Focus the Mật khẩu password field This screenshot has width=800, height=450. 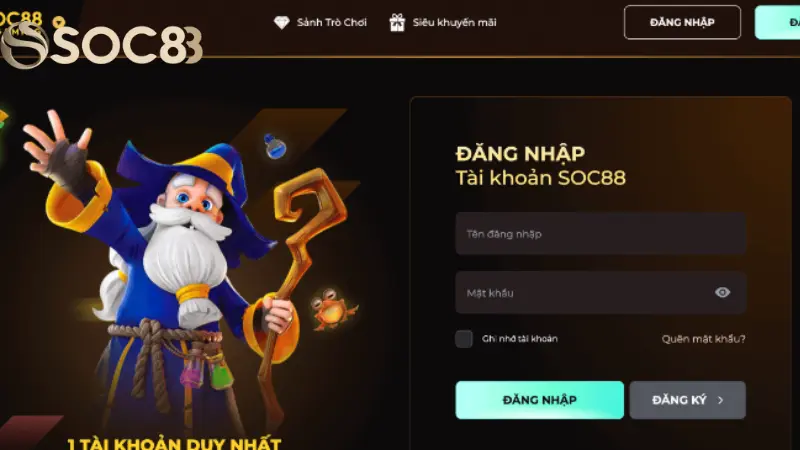[601, 292]
